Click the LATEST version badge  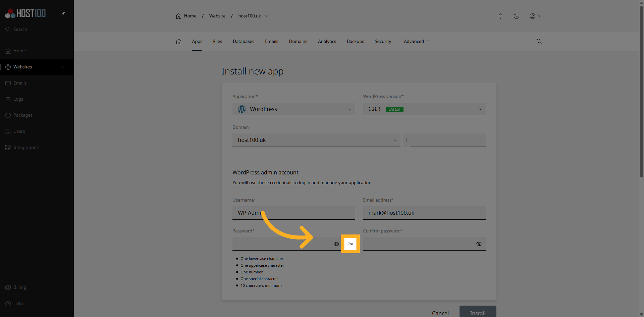click(x=394, y=109)
